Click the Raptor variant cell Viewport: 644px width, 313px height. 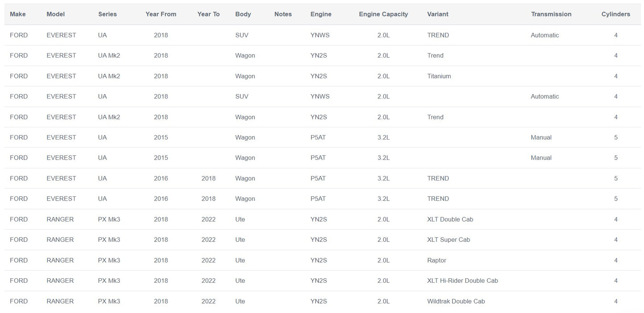pos(437,260)
